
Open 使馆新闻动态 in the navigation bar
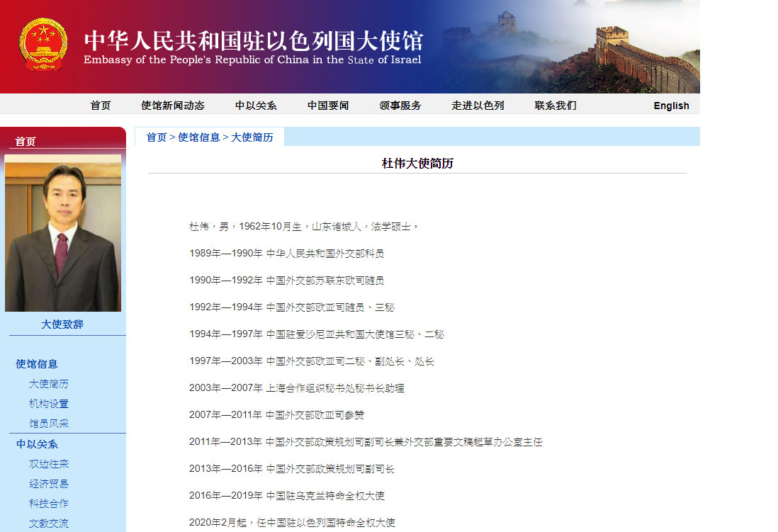173,106
